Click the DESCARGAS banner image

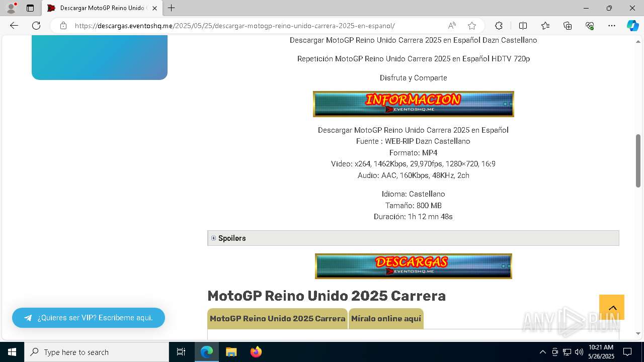pyautogui.click(x=413, y=266)
